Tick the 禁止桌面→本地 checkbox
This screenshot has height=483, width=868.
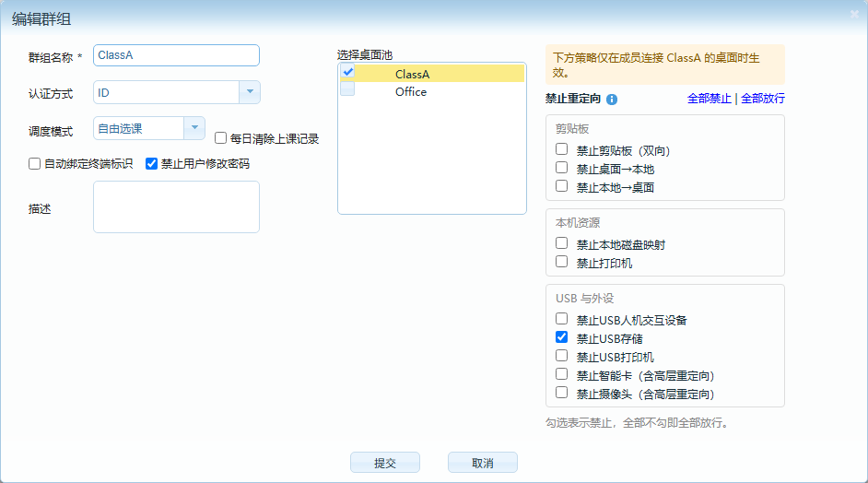[561, 167]
